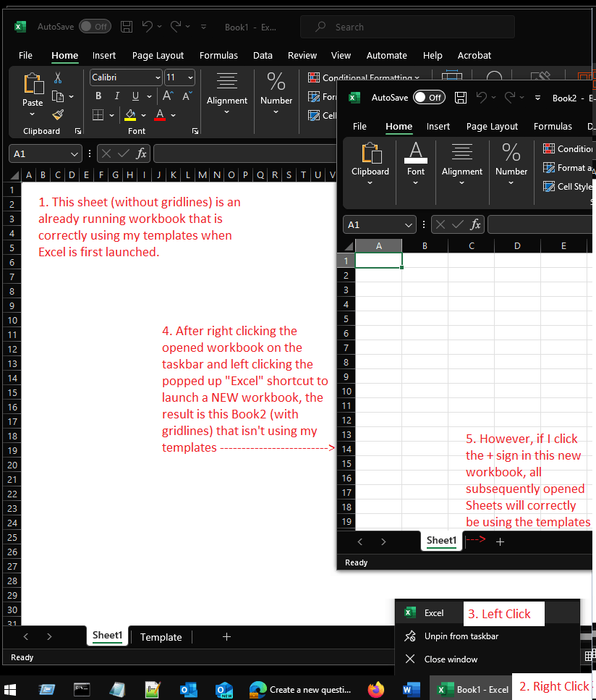Click Cell Styles icon in Book2 ribbon
Image resolution: width=596 pixels, height=700 pixels.
[x=549, y=186]
